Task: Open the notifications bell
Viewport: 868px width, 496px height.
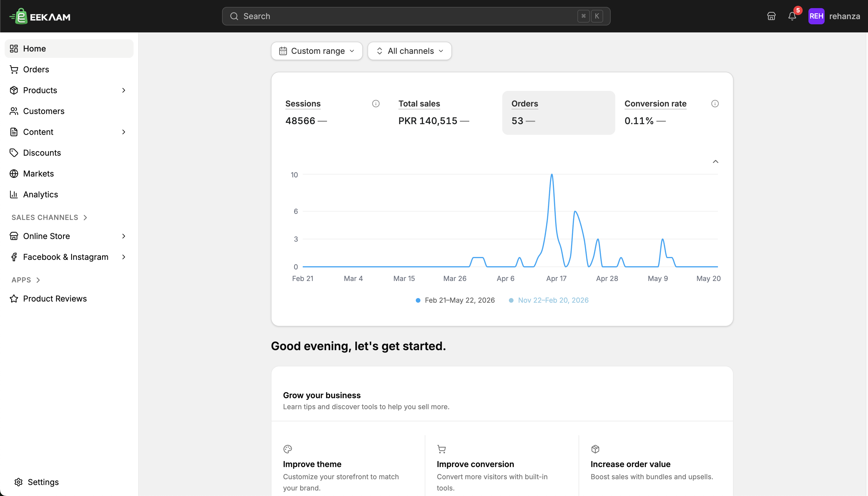Action: coord(792,16)
